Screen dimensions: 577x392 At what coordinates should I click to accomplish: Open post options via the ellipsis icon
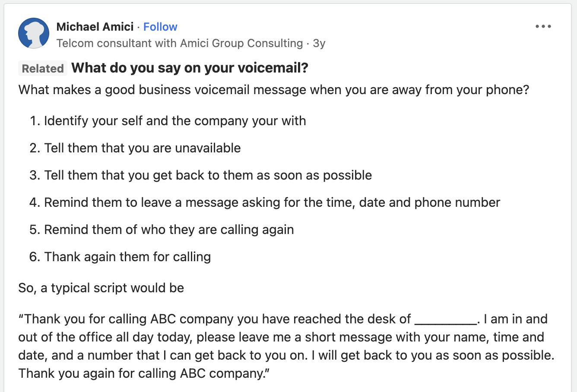tap(543, 26)
